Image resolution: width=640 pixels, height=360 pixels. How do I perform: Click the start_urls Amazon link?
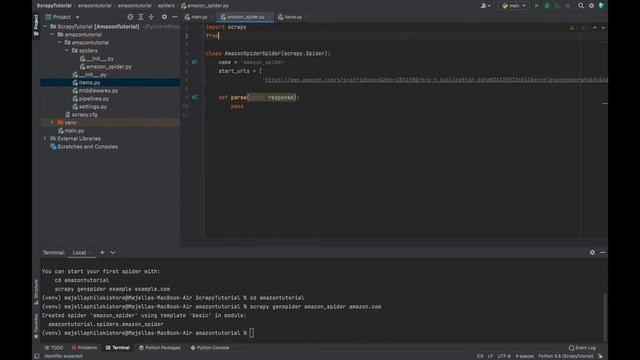click(x=436, y=80)
